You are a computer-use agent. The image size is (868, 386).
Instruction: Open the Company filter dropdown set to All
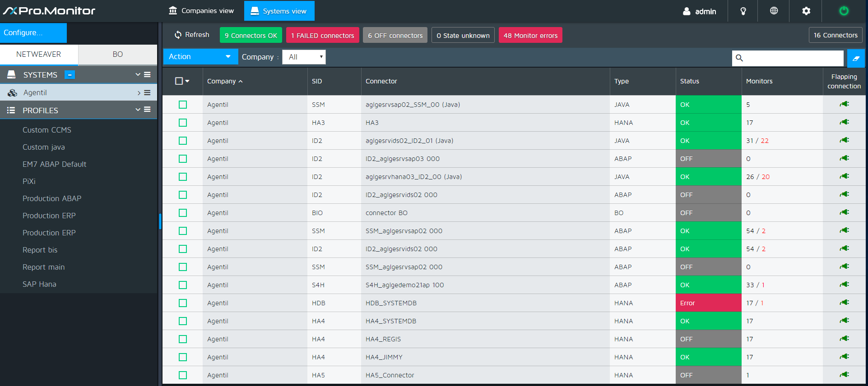pyautogui.click(x=304, y=57)
